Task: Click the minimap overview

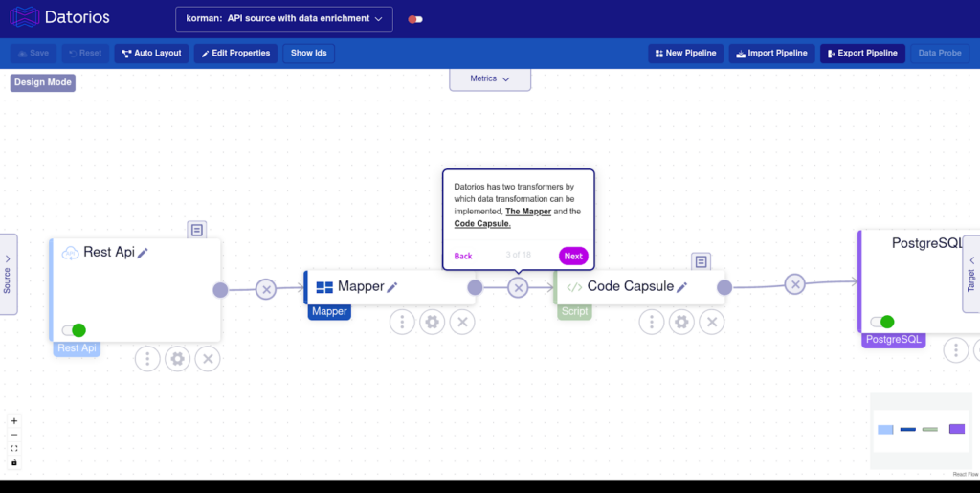Action: point(922,431)
